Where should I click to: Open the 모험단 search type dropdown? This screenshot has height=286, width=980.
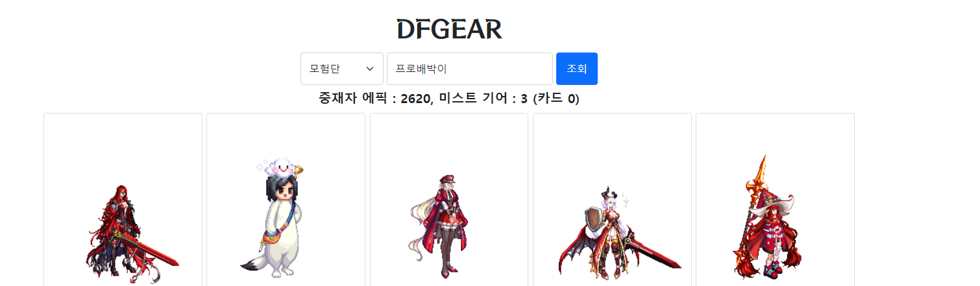342,69
